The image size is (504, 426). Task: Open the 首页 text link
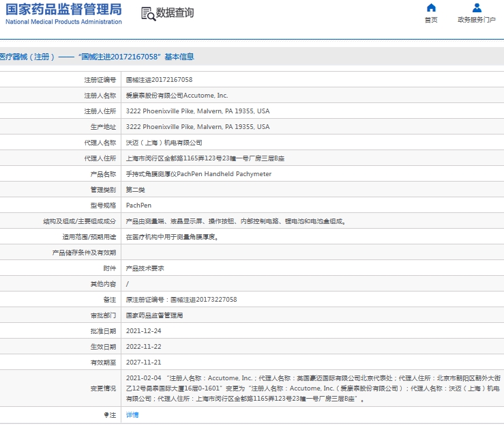431,20
